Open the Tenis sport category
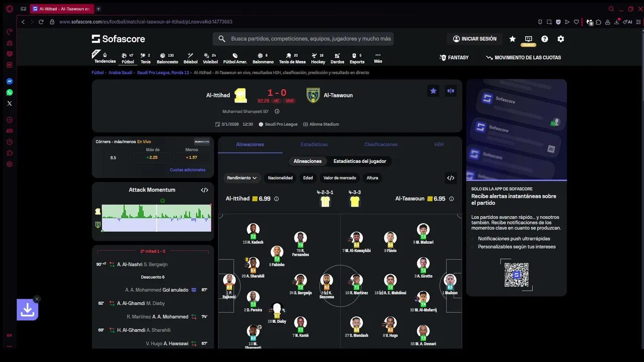This screenshot has height=362, width=644. click(x=145, y=58)
